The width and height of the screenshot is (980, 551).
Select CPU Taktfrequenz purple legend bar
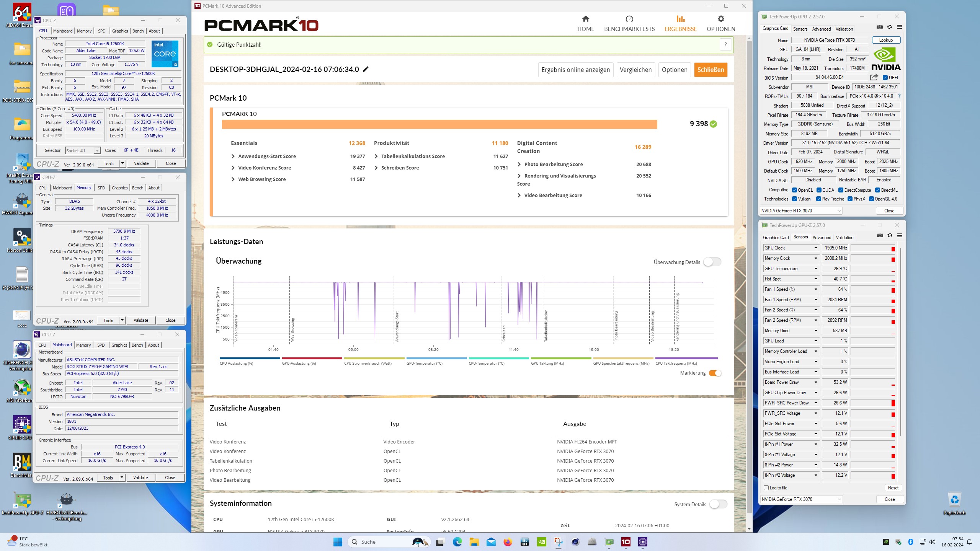[686, 359]
